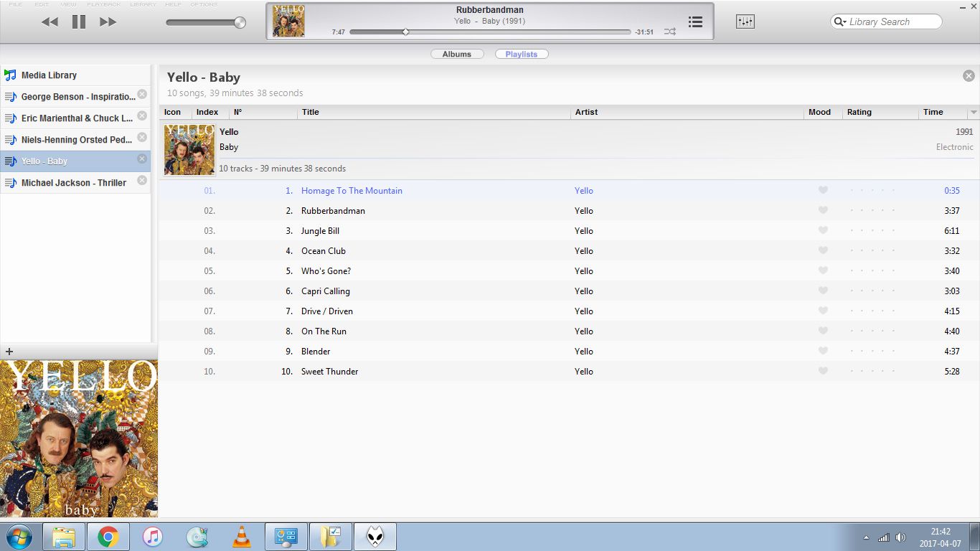Open the OPTIONS menu
Viewport: 980px width, 551px height.
tap(204, 4)
